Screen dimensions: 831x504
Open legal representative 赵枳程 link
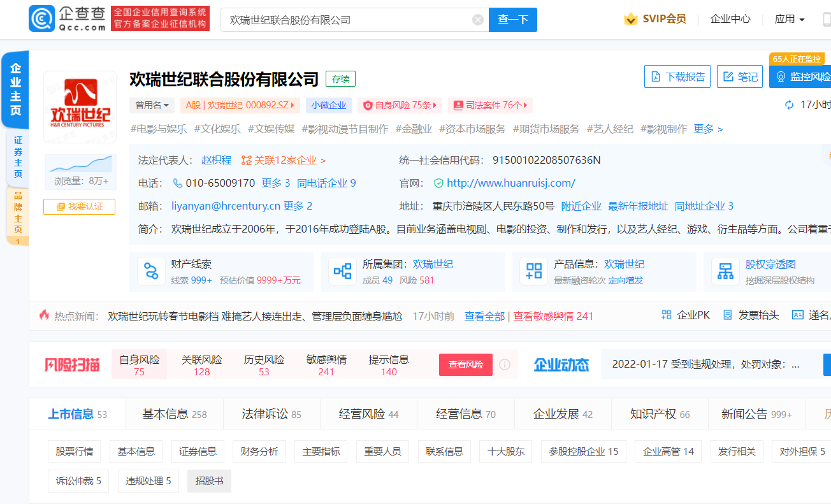click(217, 161)
